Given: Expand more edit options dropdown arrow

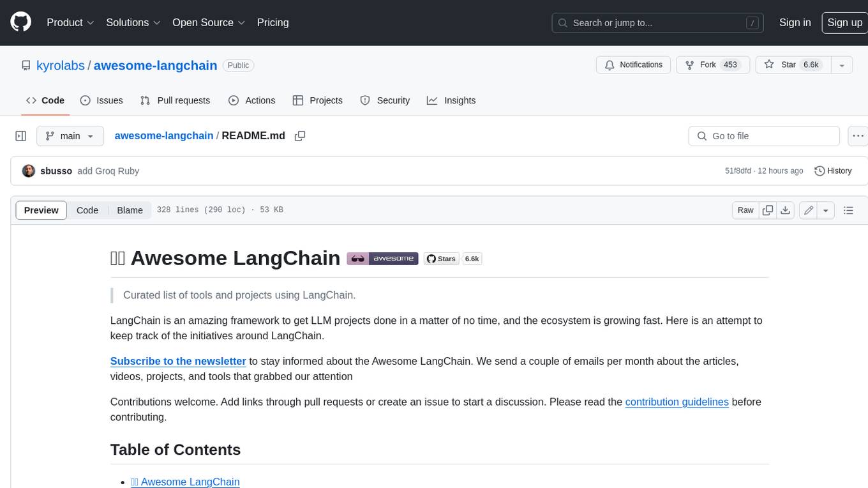Looking at the screenshot, I should [x=826, y=210].
